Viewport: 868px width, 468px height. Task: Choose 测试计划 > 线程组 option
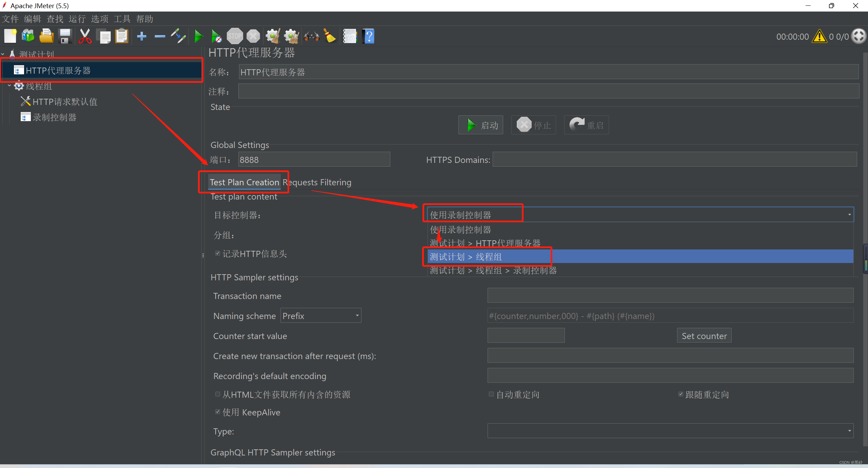640,257
